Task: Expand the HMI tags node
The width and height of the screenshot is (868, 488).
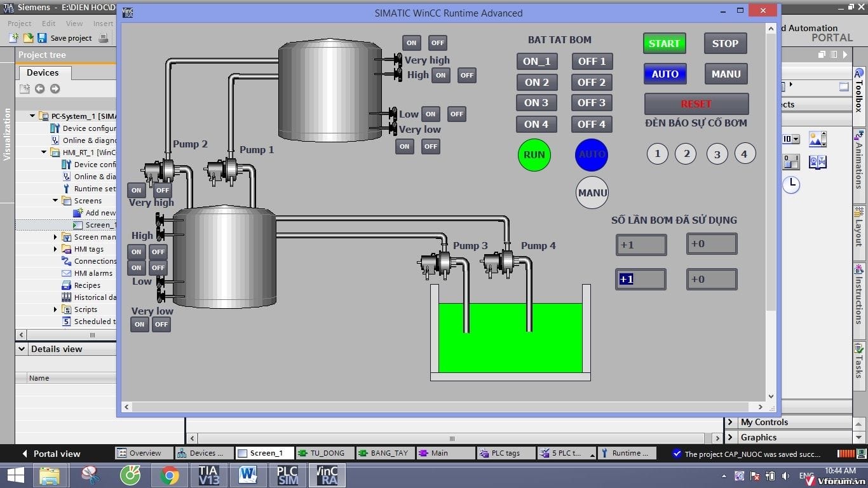Action: [55, 249]
